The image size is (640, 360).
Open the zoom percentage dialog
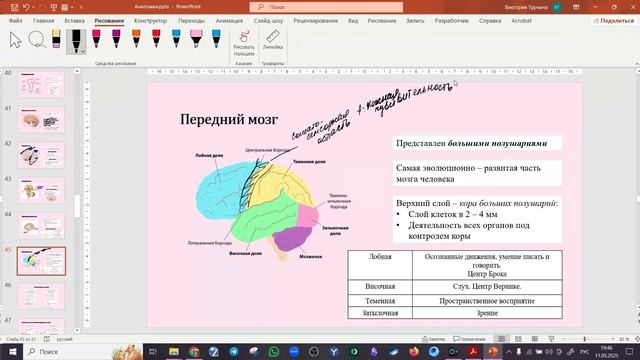(624, 339)
